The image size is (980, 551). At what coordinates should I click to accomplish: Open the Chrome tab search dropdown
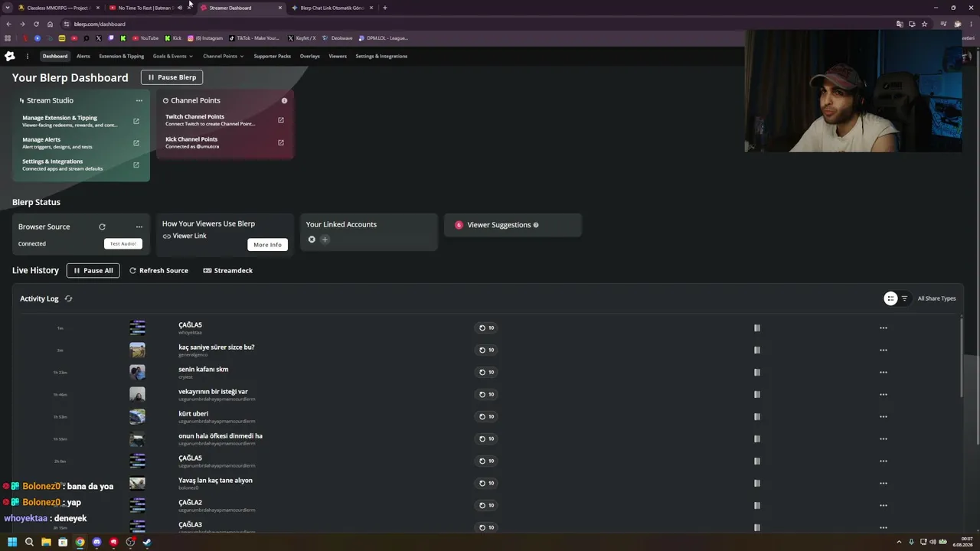click(8, 8)
